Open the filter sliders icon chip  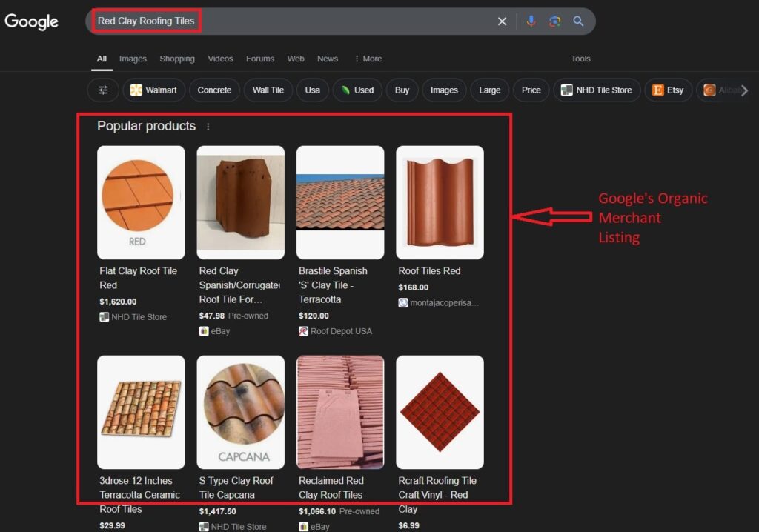pyautogui.click(x=103, y=90)
